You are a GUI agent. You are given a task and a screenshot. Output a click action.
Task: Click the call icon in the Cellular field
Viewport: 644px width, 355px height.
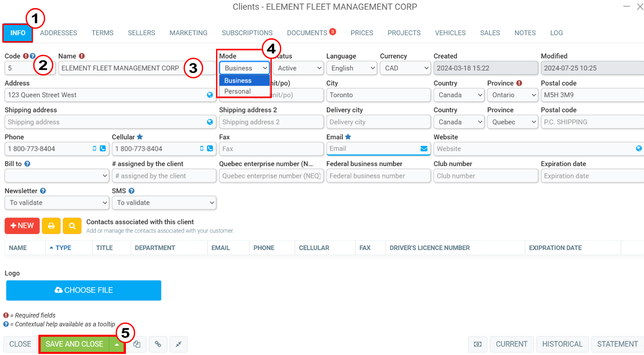click(x=210, y=149)
